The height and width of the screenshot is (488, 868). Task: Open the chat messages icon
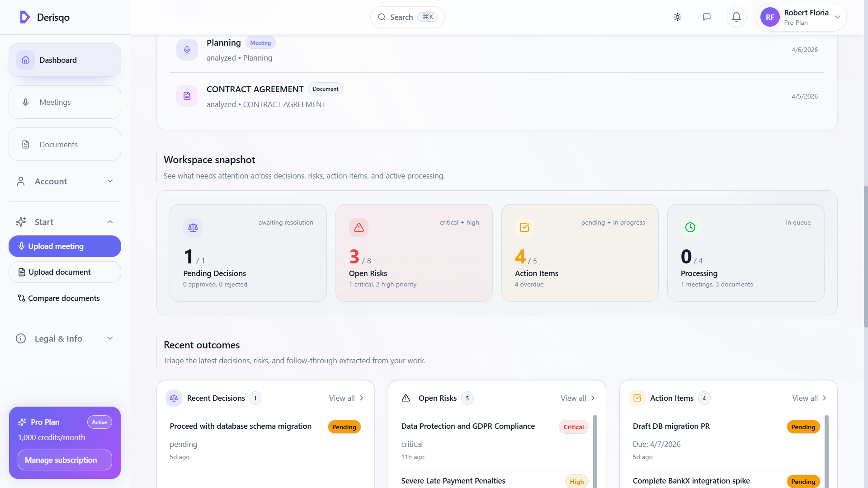click(x=707, y=17)
